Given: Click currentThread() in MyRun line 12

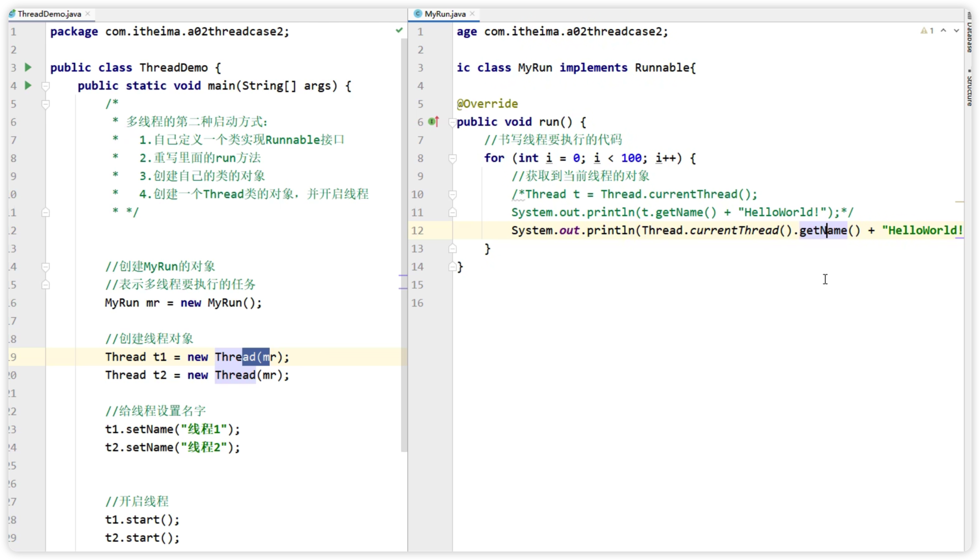Looking at the screenshot, I should click(741, 230).
